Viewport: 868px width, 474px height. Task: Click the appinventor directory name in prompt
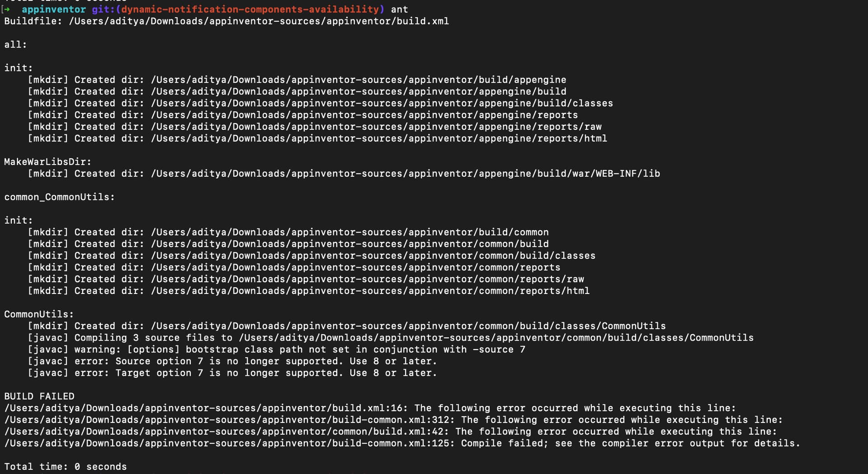click(53, 9)
